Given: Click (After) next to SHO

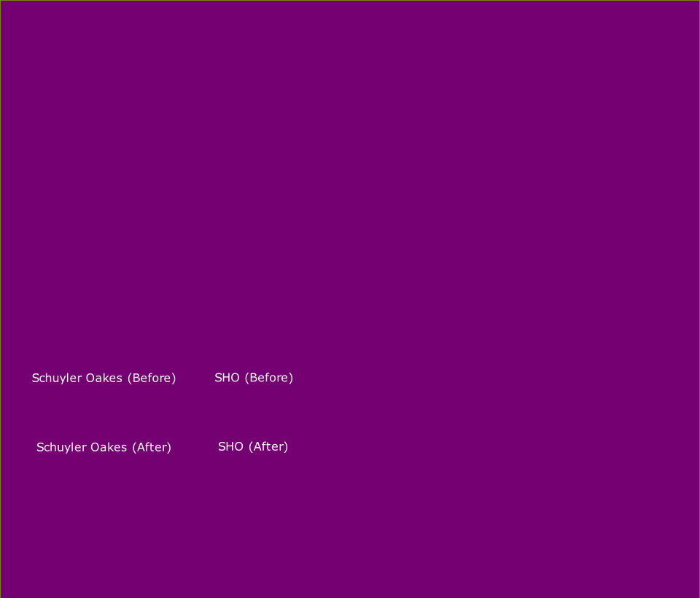Looking at the screenshot, I should point(268,446).
